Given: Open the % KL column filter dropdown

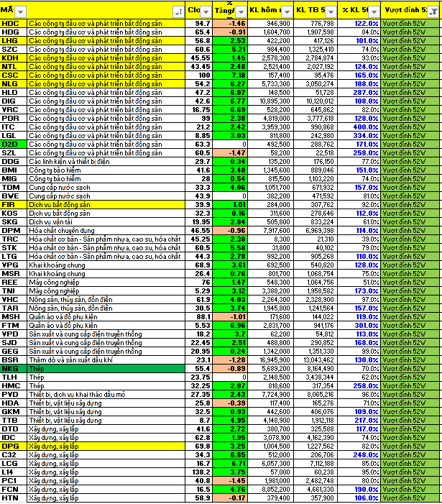Looking at the screenshot, I should coord(374,12).
